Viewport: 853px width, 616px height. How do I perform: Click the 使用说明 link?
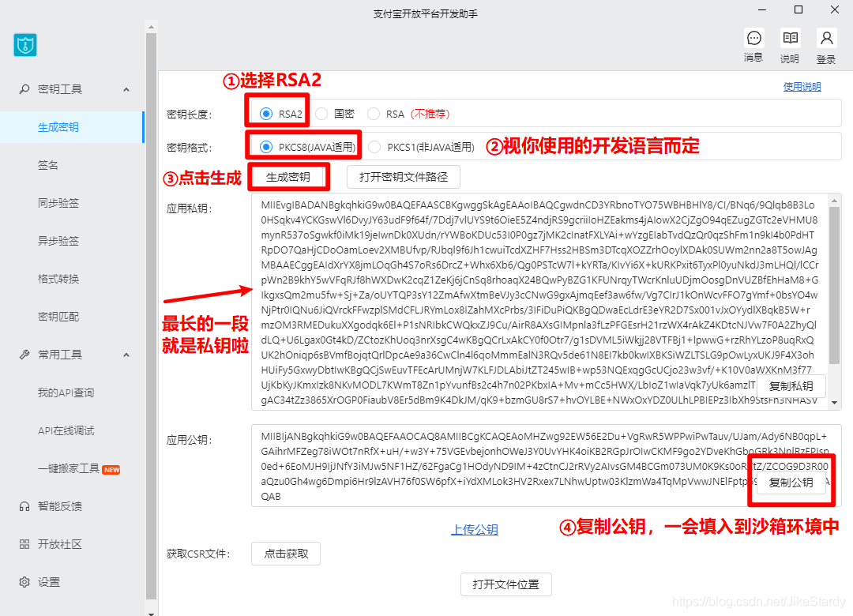802,87
